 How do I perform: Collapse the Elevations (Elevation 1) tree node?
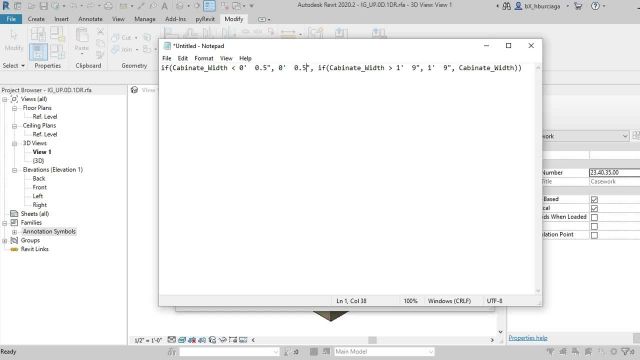[14, 170]
